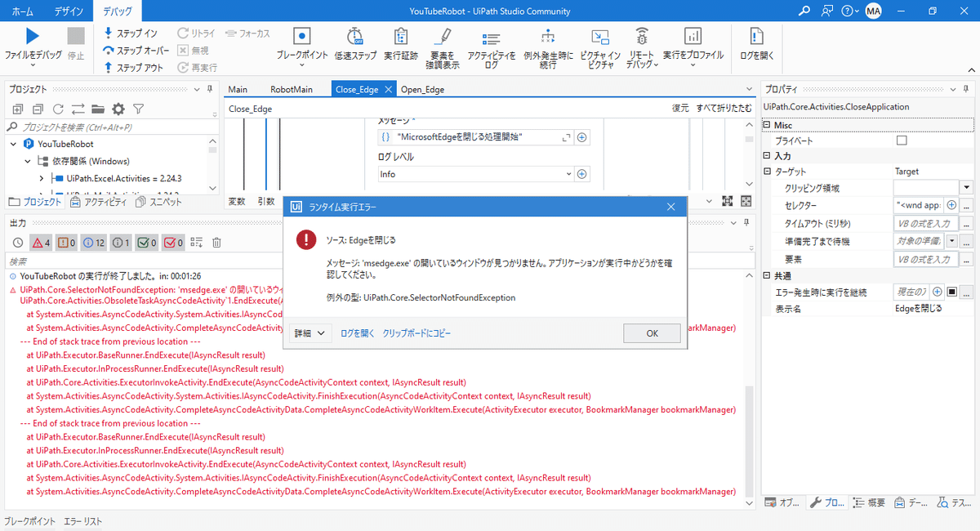Click クリップボードにコピー link
Image resolution: width=980 pixels, height=531 pixels.
pyautogui.click(x=416, y=333)
